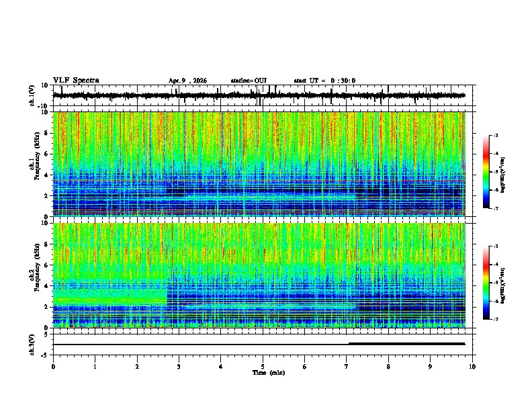Click the "6" kHz tick of ch.2 spectrogram
The width and height of the screenshot is (532, 411).
click(46, 265)
